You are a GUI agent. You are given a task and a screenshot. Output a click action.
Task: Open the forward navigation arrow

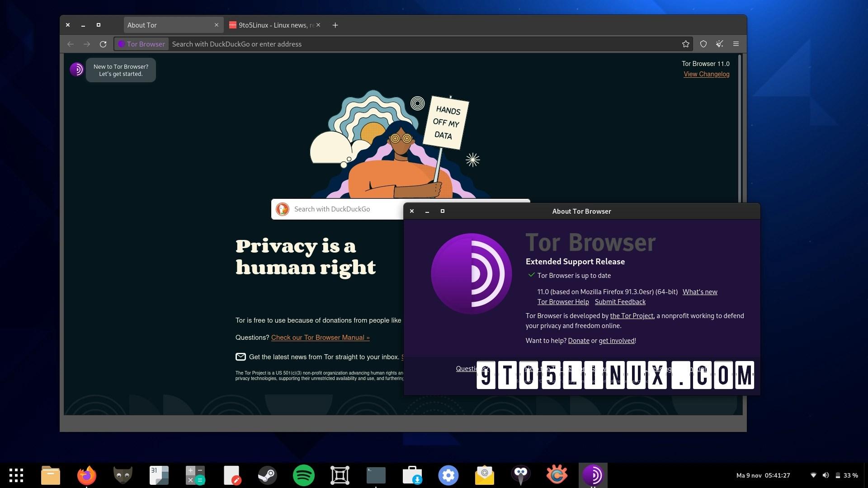point(87,44)
